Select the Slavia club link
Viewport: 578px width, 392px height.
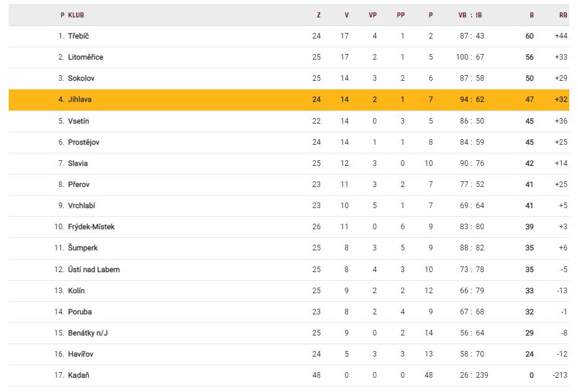click(78, 163)
